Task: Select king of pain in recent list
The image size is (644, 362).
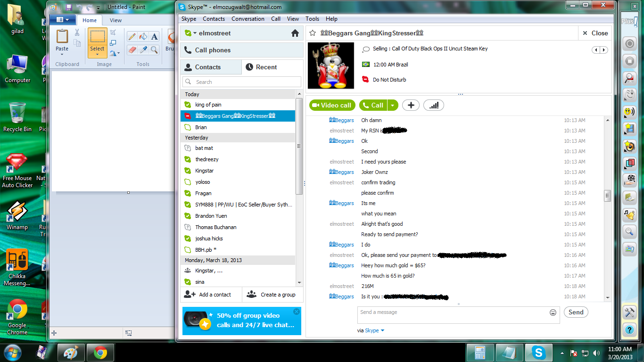Action: [x=238, y=105]
